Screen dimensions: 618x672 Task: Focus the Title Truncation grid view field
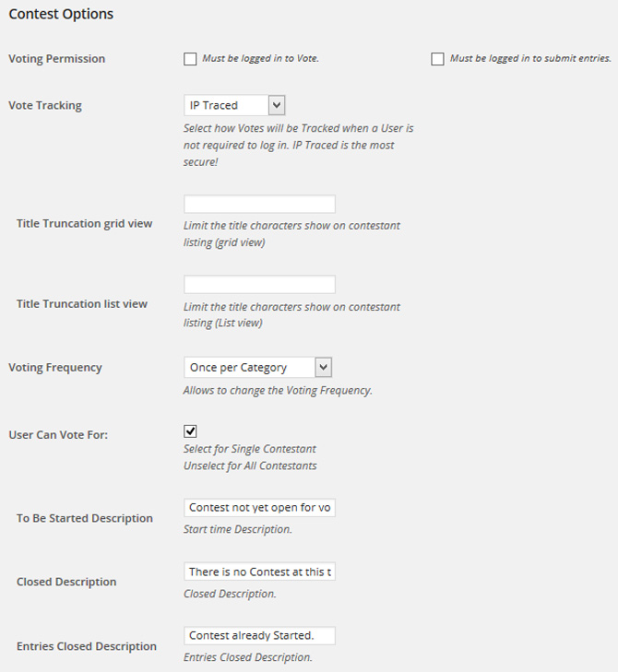[259, 204]
